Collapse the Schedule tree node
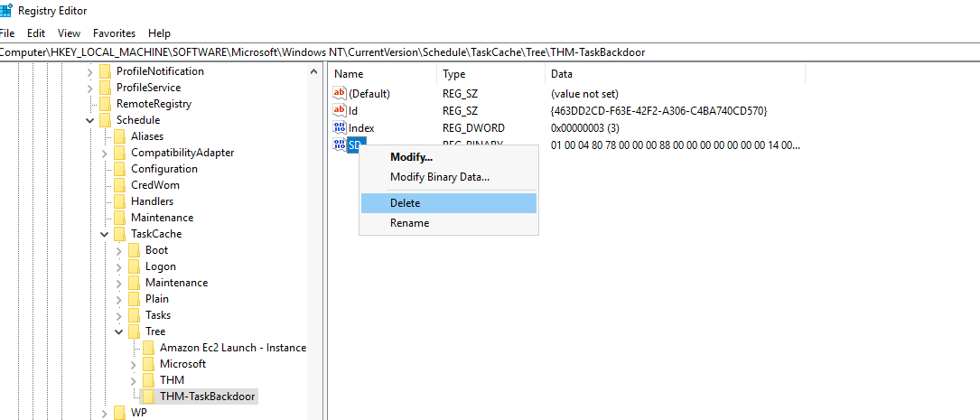 pyautogui.click(x=90, y=120)
